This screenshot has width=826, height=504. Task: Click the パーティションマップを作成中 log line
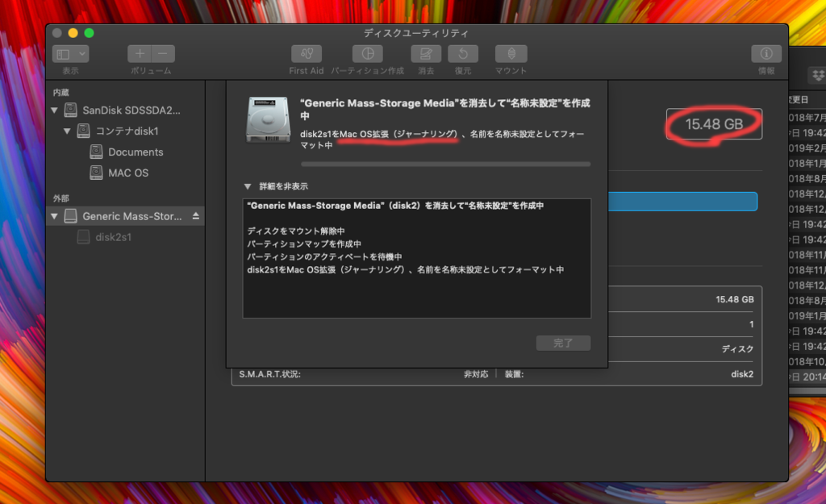coord(304,244)
